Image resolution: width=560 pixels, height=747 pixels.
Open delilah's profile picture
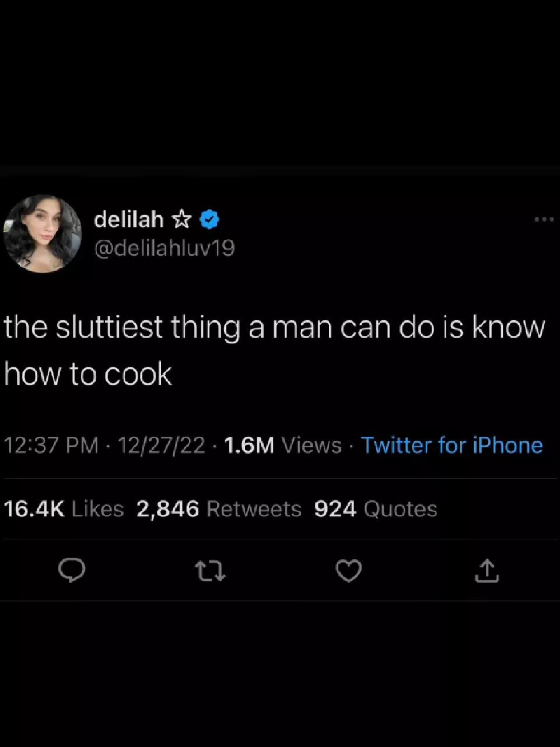tap(43, 233)
